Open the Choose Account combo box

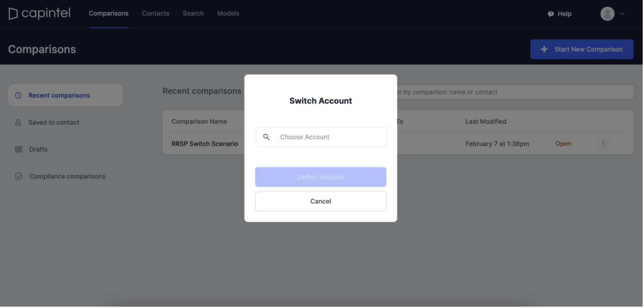click(x=321, y=137)
